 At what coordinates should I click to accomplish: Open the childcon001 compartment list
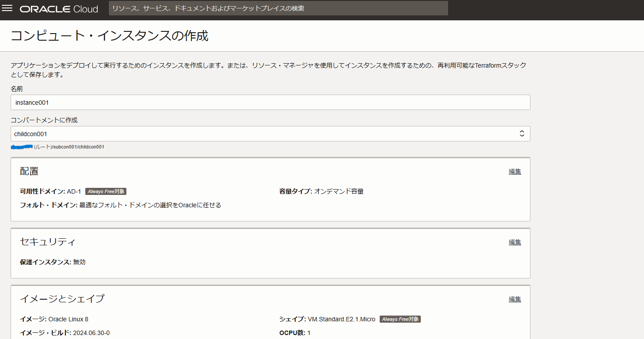pos(270,133)
